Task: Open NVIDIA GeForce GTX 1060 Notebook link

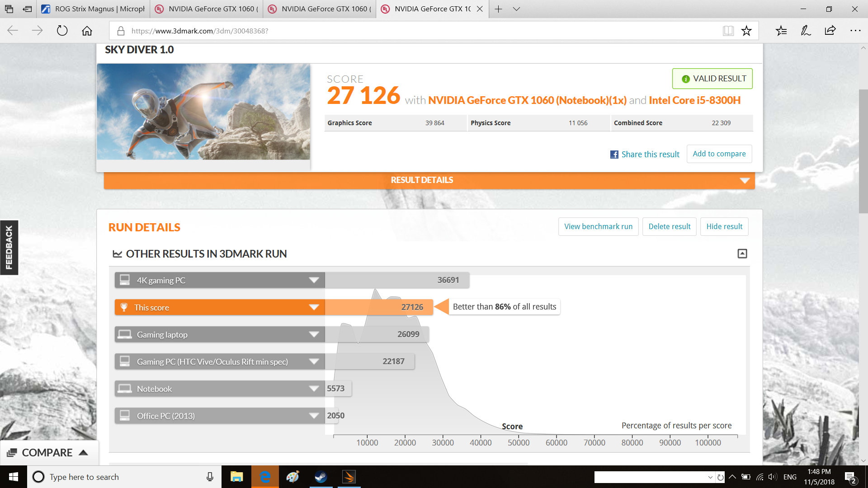Action: [x=527, y=100]
